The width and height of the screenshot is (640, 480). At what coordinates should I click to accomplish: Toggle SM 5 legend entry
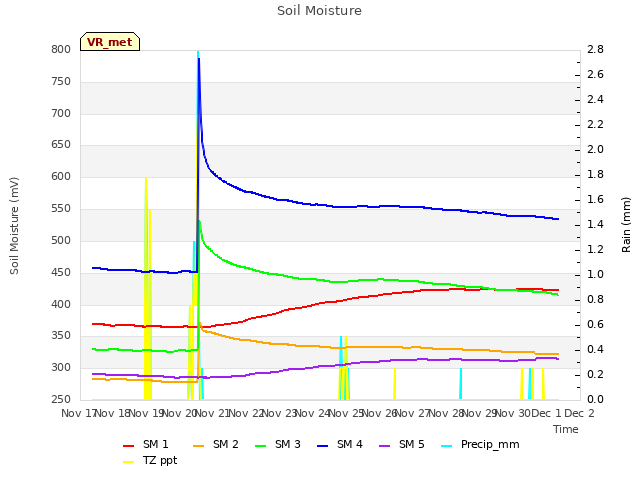[402, 444]
